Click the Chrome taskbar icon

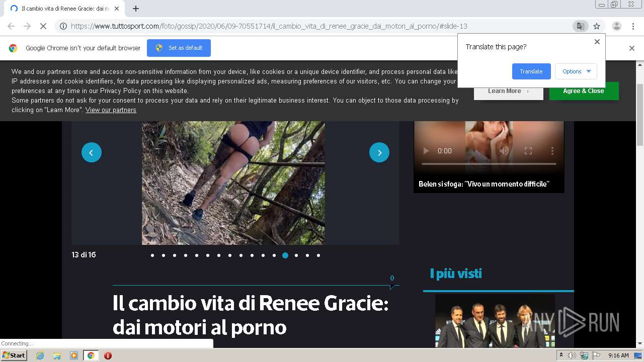click(x=91, y=355)
